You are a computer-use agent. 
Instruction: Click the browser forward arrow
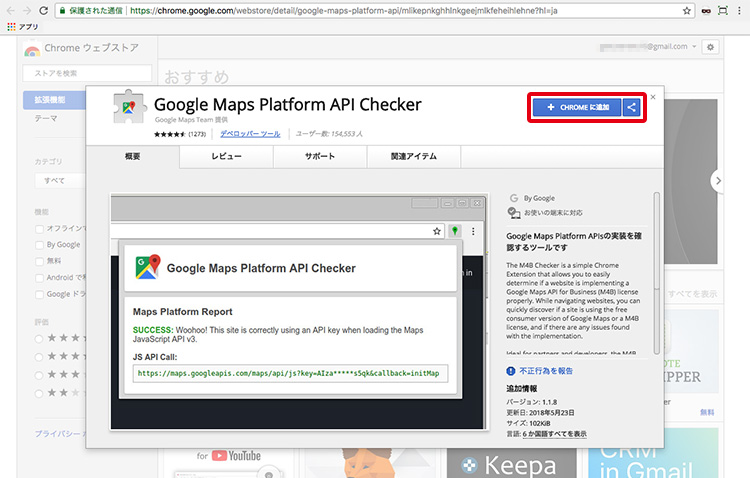[x=27, y=11]
